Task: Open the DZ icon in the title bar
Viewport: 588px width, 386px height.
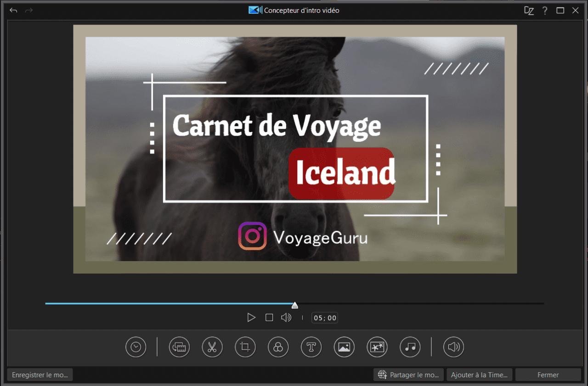Action: [529, 11]
